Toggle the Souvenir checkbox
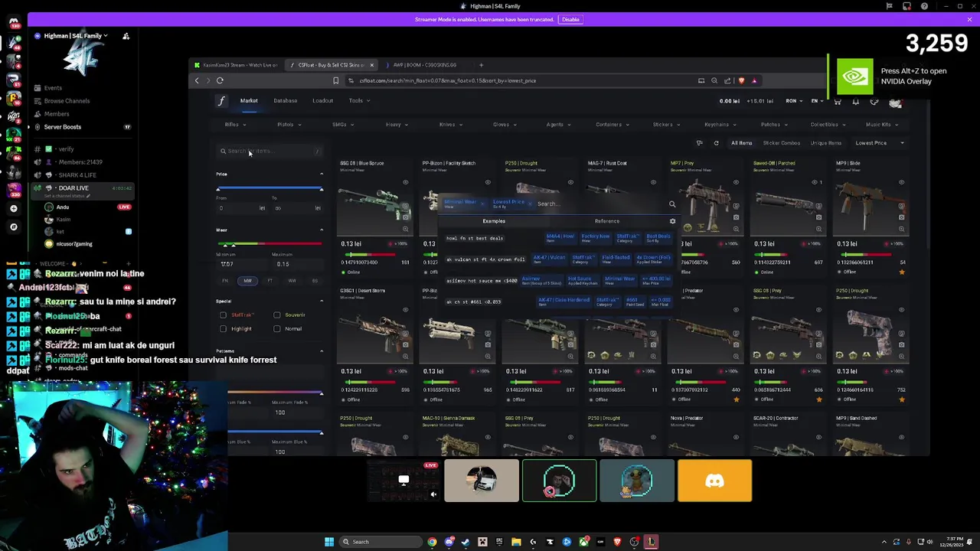 click(x=277, y=315)
